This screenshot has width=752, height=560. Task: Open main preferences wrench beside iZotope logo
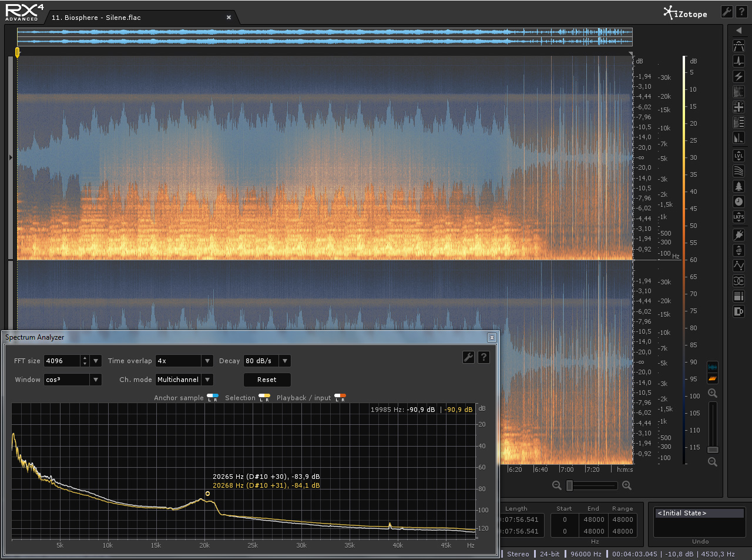[726, 12]
